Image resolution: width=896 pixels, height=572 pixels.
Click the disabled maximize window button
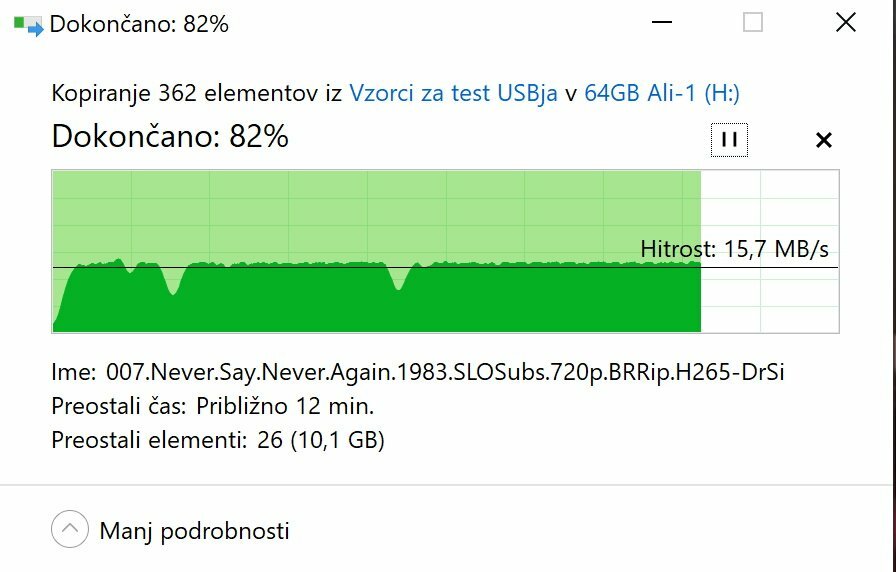coord(753,23)
